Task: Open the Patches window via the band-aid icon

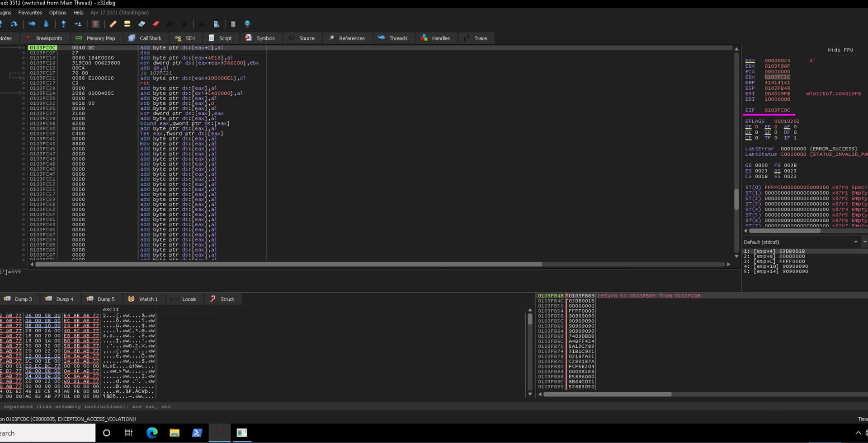Action: [x=113, y=24]
